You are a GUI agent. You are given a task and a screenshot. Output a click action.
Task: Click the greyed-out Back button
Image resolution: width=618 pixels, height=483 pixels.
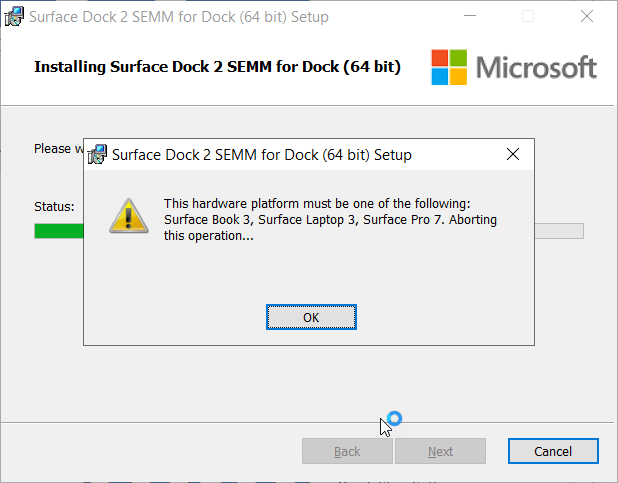347,451
